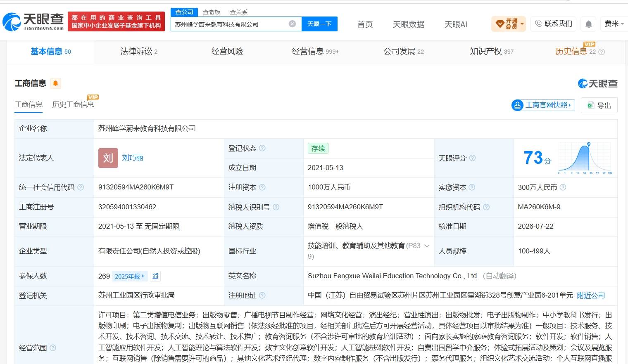
Task: Open the 2025年报 link dropdown
Action: coord(130,276)
